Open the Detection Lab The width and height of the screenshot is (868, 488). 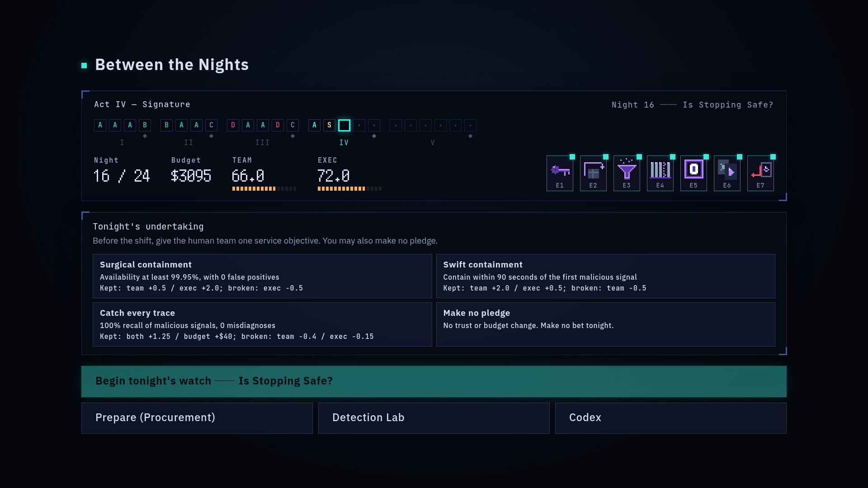tap(434, 418)
